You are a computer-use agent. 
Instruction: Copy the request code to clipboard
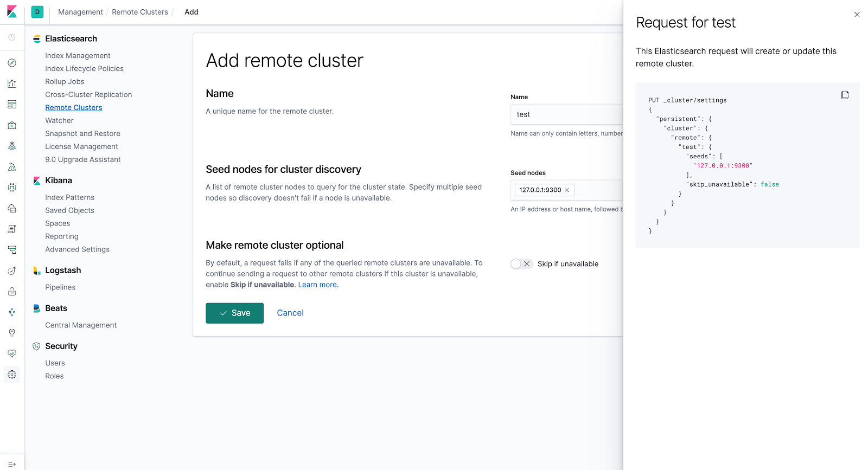[845, 95]
